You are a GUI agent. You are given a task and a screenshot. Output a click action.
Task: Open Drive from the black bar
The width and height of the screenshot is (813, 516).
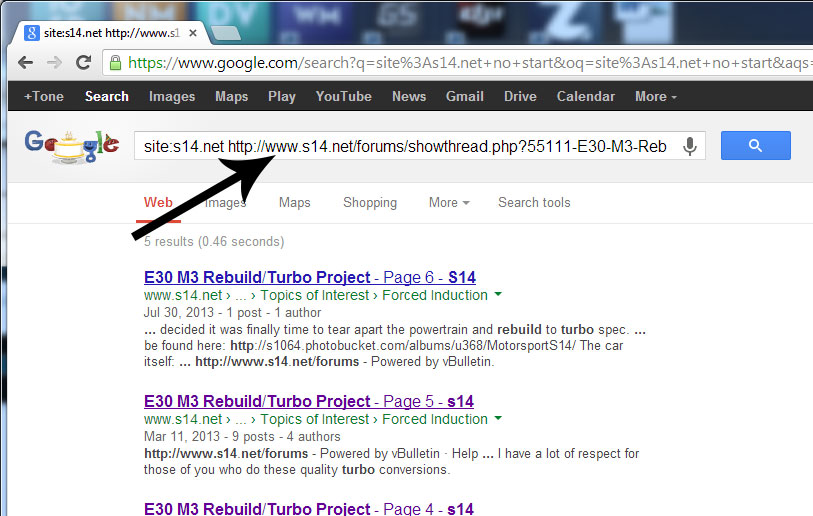pos(520,96)
